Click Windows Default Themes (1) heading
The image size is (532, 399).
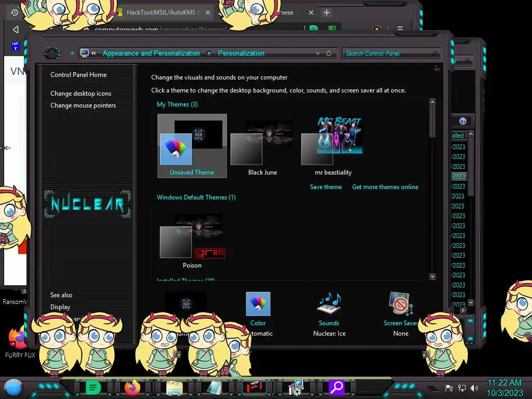196,197
